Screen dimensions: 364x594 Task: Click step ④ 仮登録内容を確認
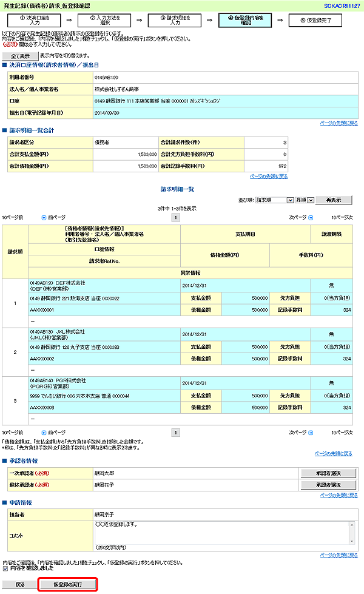(245, 21)
